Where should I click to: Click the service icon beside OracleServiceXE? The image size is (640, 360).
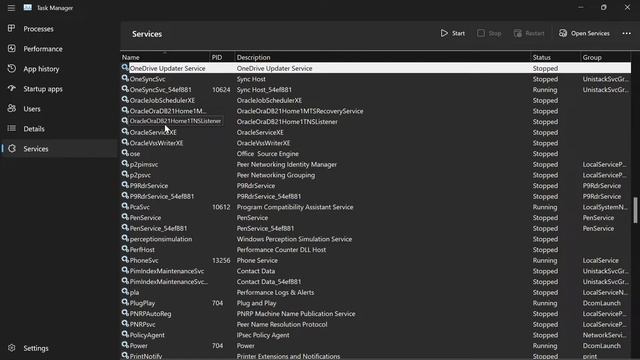click(125, 132)
